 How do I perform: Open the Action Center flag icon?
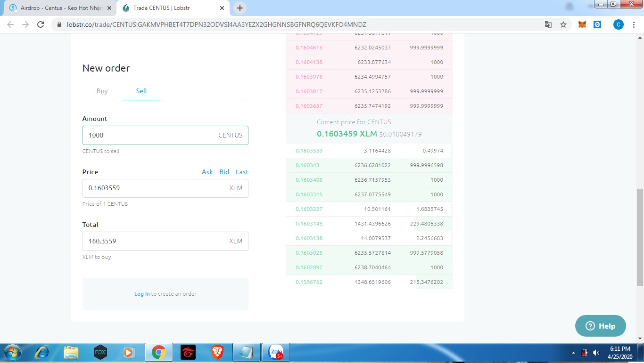tap(585, 353)
